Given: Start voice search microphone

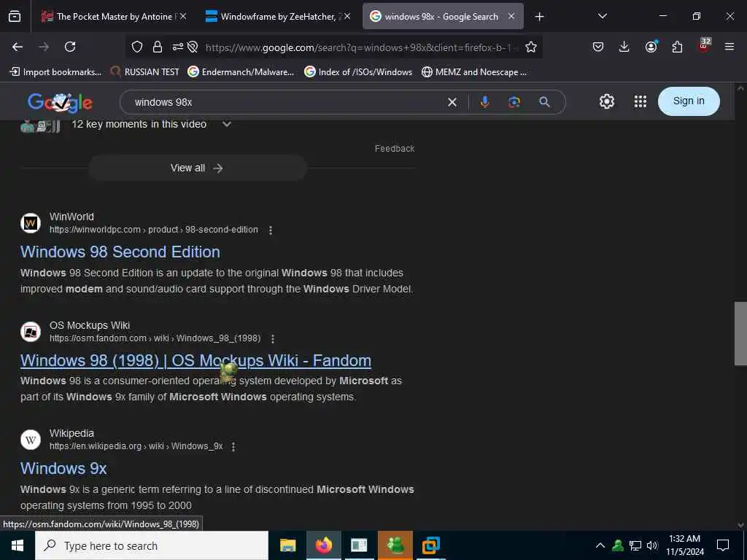Looking at the screenshot, I should 484,102.
